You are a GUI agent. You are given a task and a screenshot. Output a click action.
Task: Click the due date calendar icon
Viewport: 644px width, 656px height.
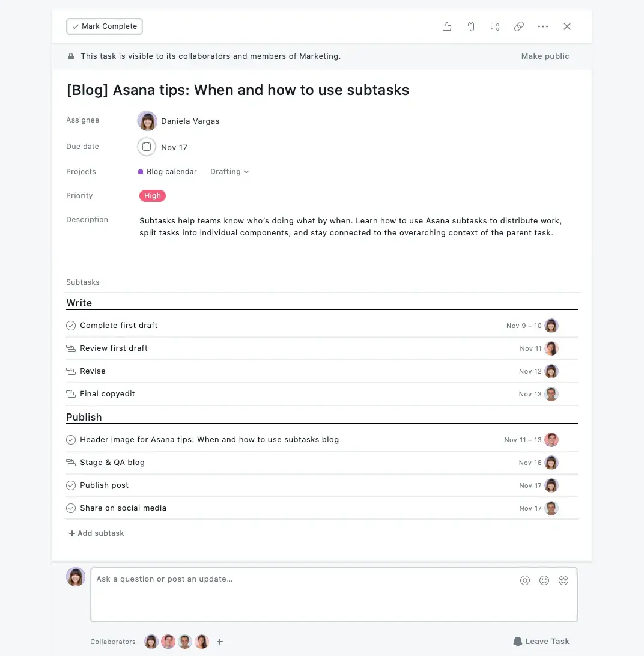(x=147, y=147)
